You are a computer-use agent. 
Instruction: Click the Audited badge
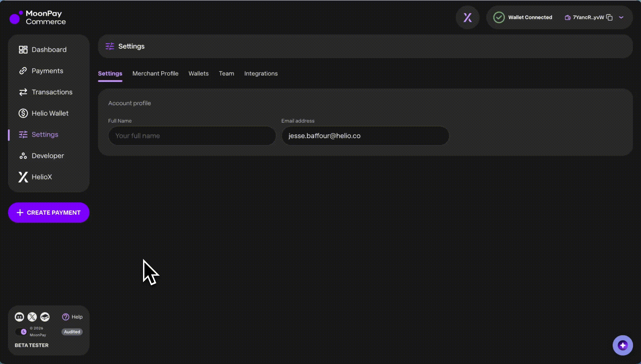point(72,332)
